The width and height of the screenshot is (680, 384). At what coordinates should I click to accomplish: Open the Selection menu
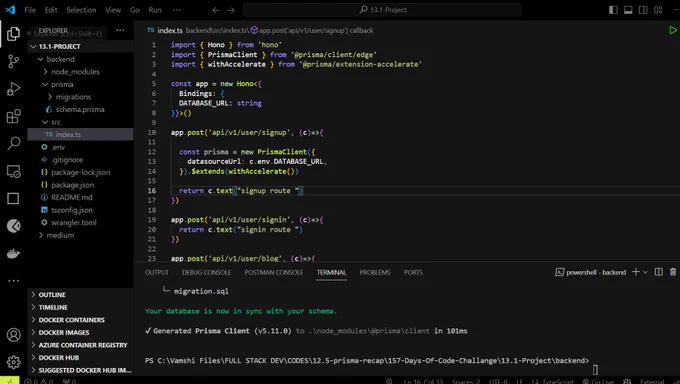81,10
